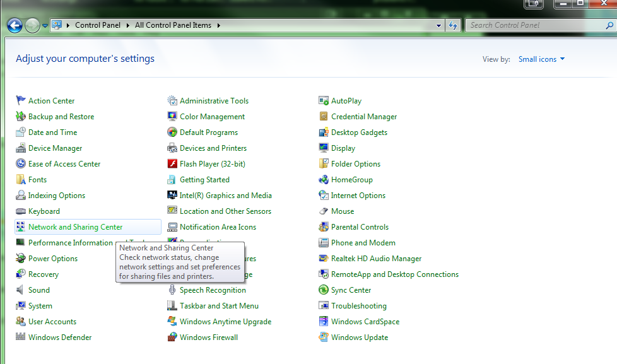Click the Windows Firewall icon
The image size is (617, 364).
click(172, 337)
